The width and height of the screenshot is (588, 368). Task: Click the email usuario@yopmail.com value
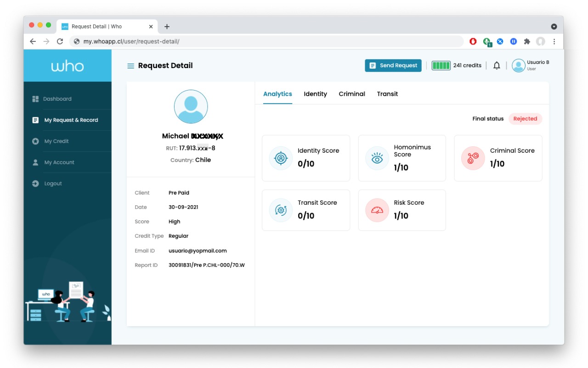(198, 251)
